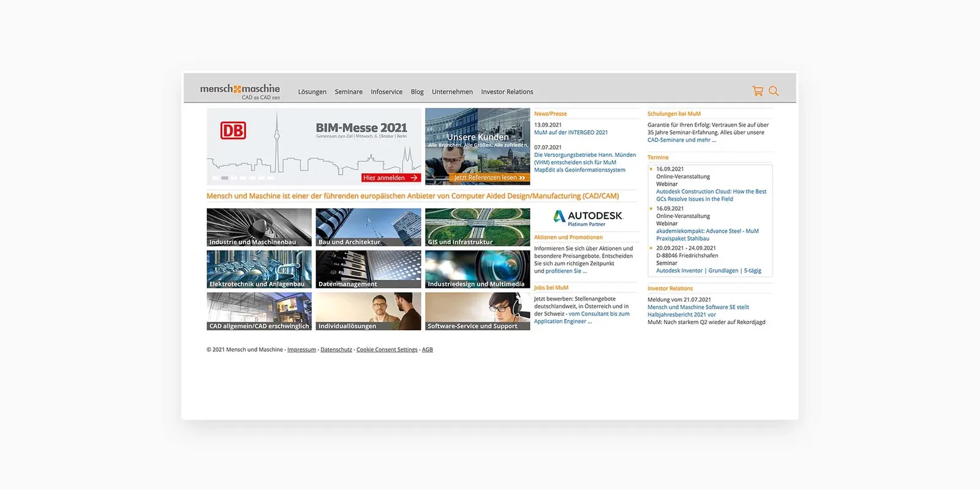The image size is (980, 490).
Task: Click the profitieren Sie link
Action: (x=566, y=271)
